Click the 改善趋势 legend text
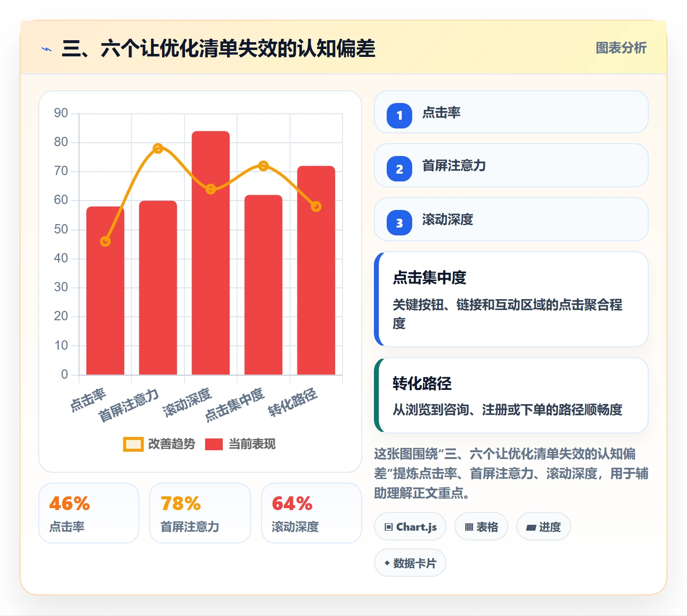Viewport: 687px width, 616px height. click(x=172, y=444)
